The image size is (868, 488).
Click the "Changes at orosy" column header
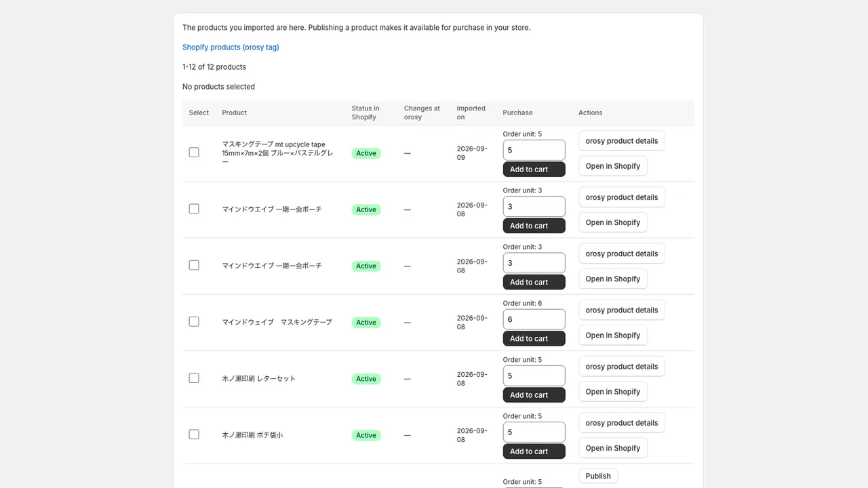coord(422,113)
